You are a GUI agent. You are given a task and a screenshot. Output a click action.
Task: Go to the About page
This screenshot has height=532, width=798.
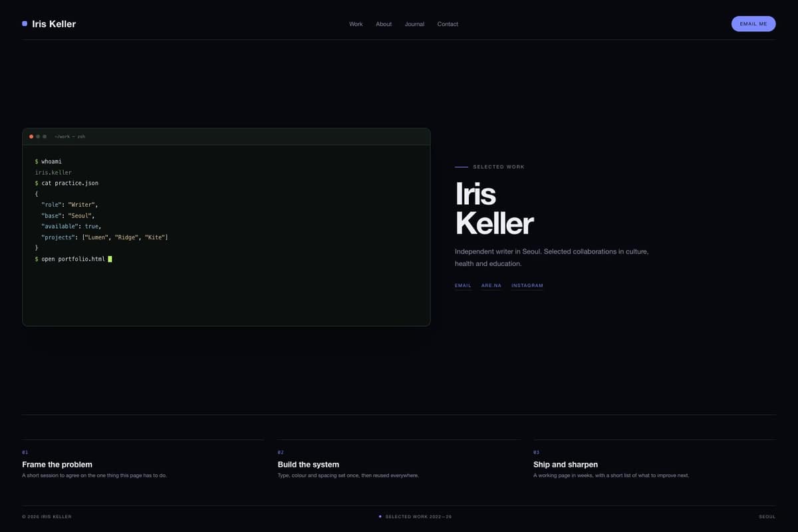(x=384, y=24)
